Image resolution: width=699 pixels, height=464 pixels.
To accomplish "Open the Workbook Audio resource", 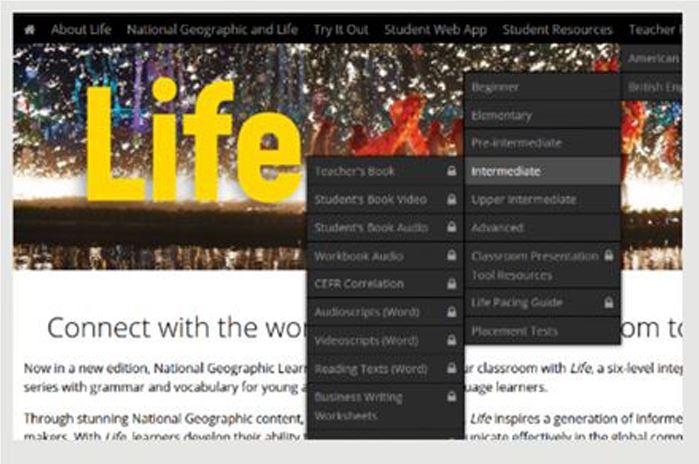I will (x=386, y=256).
